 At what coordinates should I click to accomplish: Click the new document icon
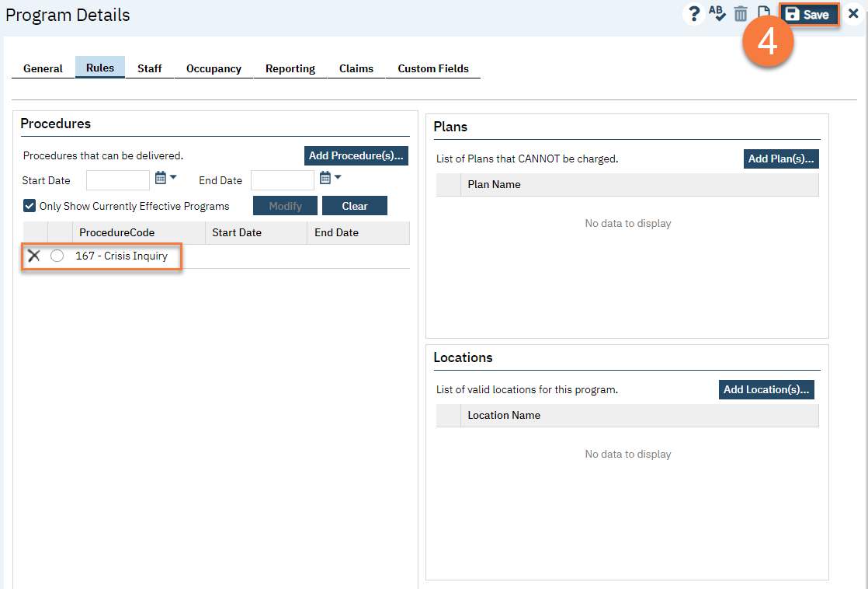(764, 14)
